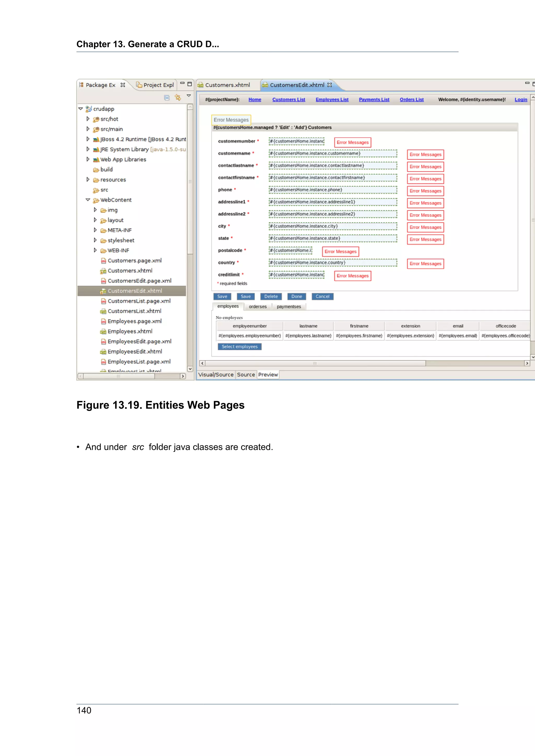Select the crudapp project icon
The height and width of the screenshot is (756, 535).
[89, 109]
